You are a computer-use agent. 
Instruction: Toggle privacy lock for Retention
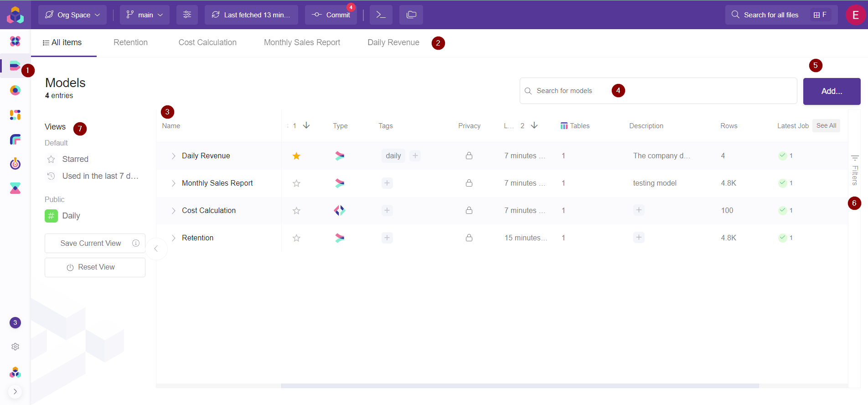(x=469, y=238)
